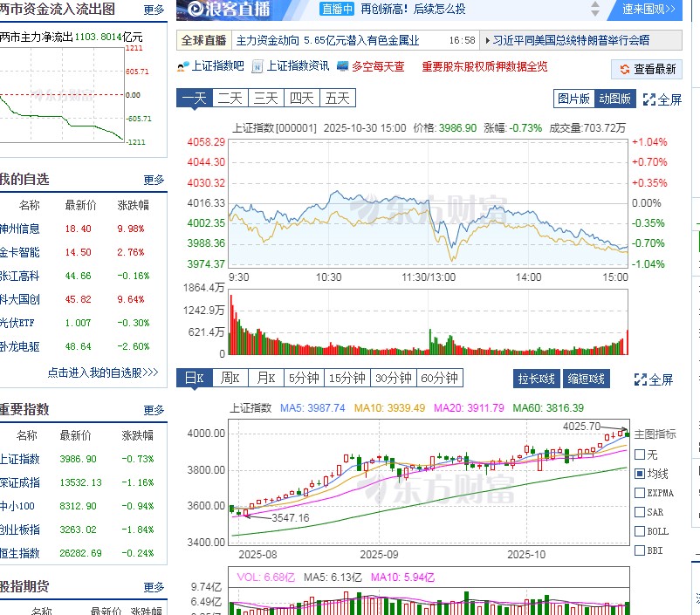
Task: Click the 上证指数吧 chat icon
Action: [182, 66]
